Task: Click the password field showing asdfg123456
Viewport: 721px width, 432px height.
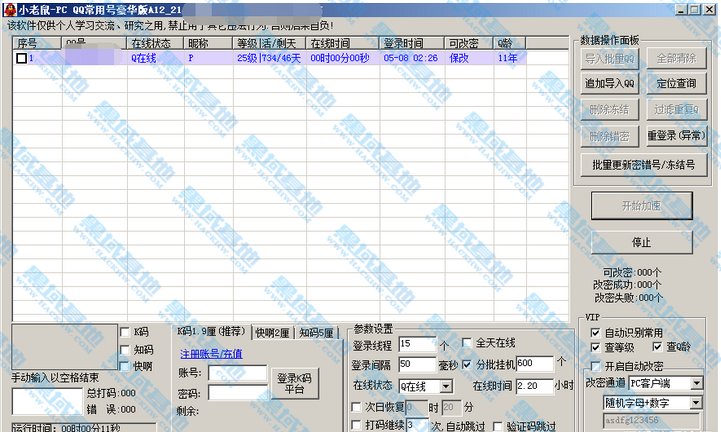Action: click(x=652, y=420)
